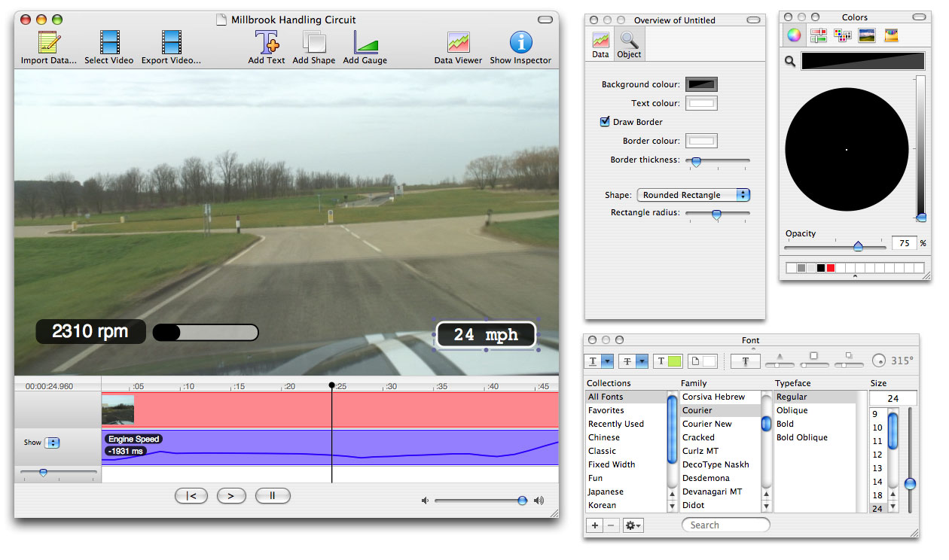949x560 pixels.
Task: Choose the Bold Oblique typeface
Action: tap(801, 437)
